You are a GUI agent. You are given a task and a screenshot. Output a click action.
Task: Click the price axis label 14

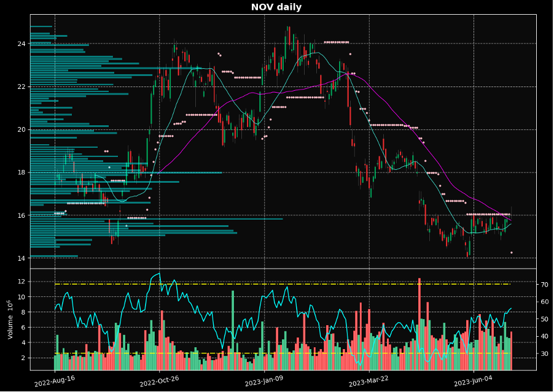tap(22, 258)
